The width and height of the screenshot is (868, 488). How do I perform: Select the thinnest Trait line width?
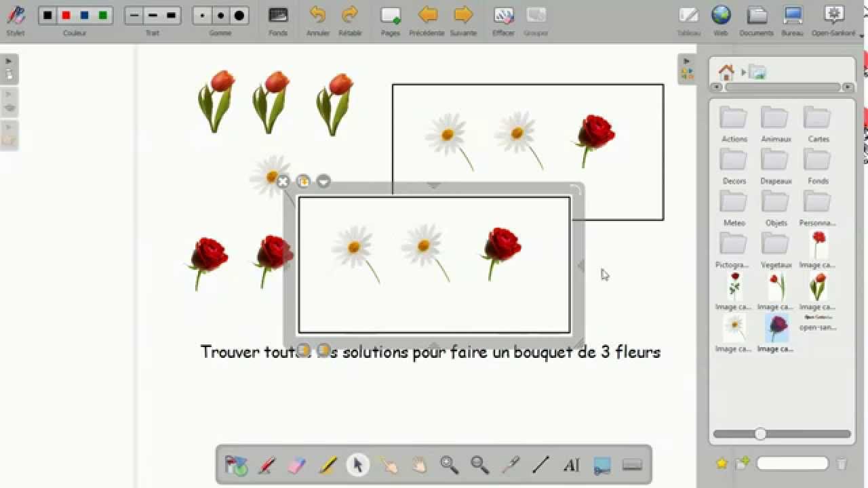coord(134,16)
